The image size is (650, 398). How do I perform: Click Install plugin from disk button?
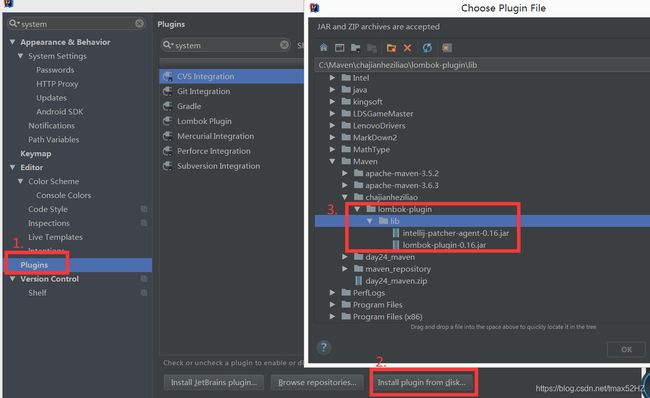[x=422, y=382]
